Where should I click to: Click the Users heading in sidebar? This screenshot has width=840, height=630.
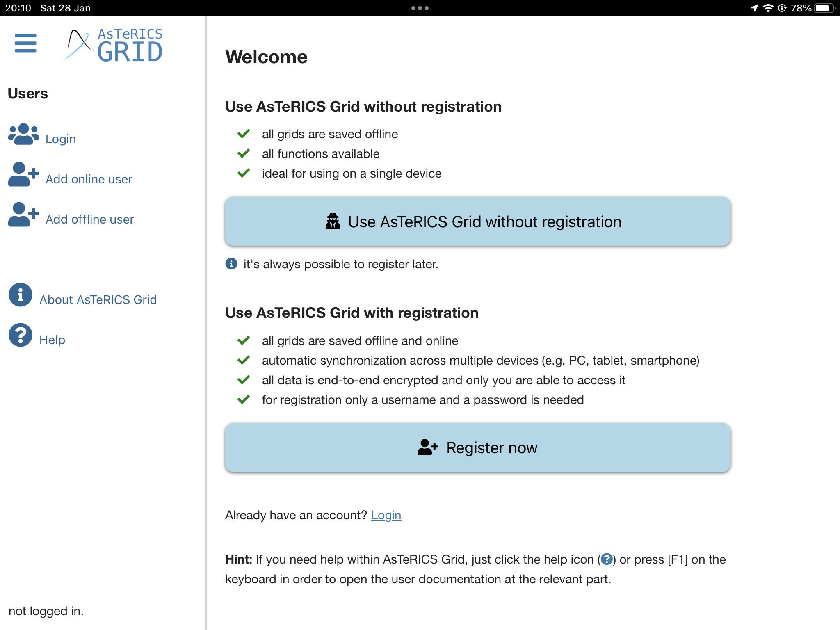[28, 94]
